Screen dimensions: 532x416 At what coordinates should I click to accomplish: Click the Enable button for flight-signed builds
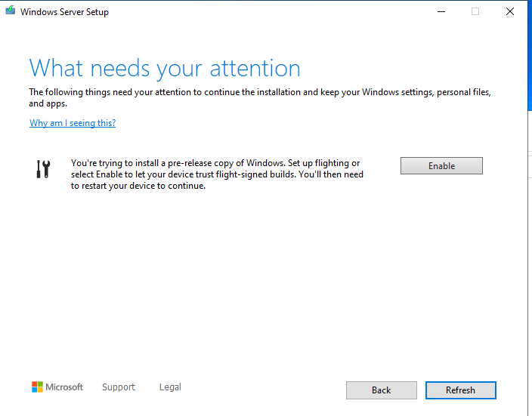(x=441, y=166)
